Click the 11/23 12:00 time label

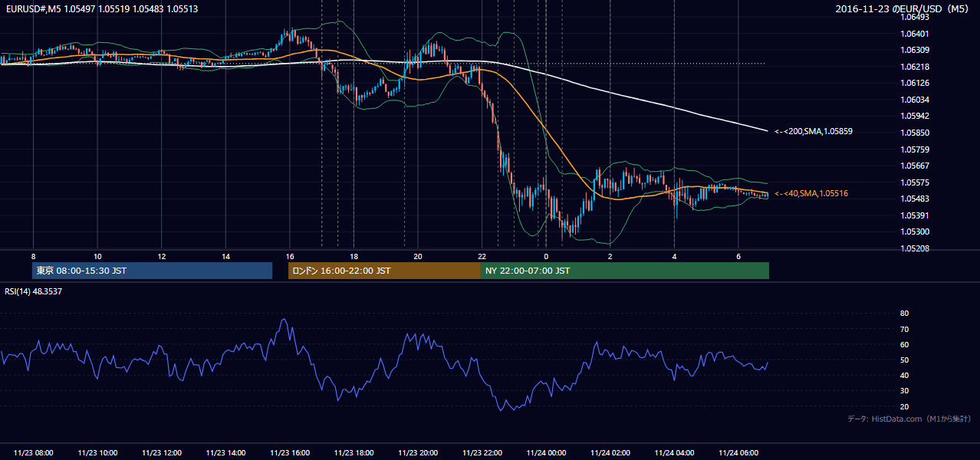click(162, 453)
